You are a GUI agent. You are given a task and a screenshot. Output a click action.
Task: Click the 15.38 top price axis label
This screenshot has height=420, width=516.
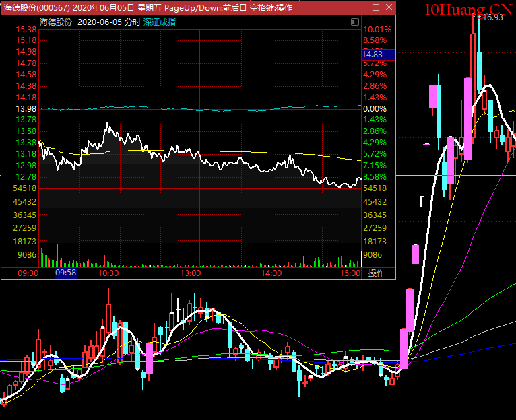coord(27,30)
